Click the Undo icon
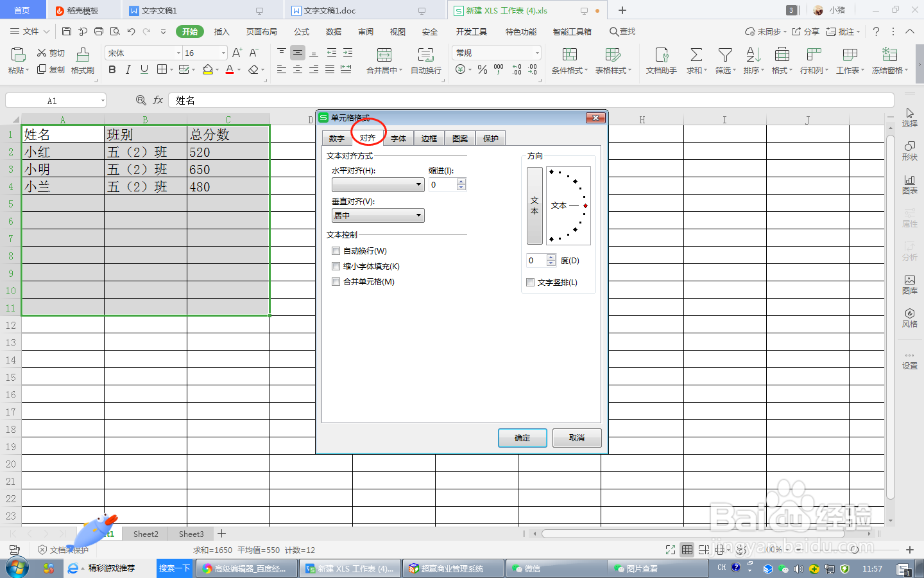924x578 pixels. pyautogui.click(x=131, y=31)
